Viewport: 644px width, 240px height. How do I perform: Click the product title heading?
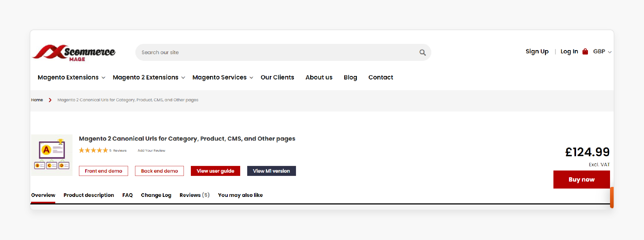[x=187, y=139]
